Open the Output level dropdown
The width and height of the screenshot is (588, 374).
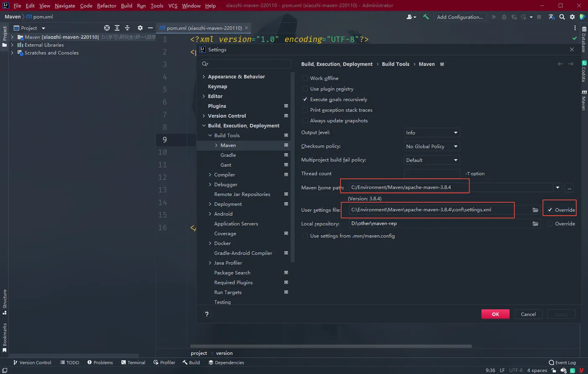[x=432, y=132]
